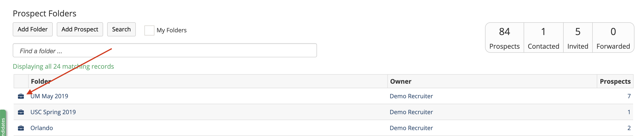
Task: Select the Invited stat showing 5
Action: [x=577, y=37]
